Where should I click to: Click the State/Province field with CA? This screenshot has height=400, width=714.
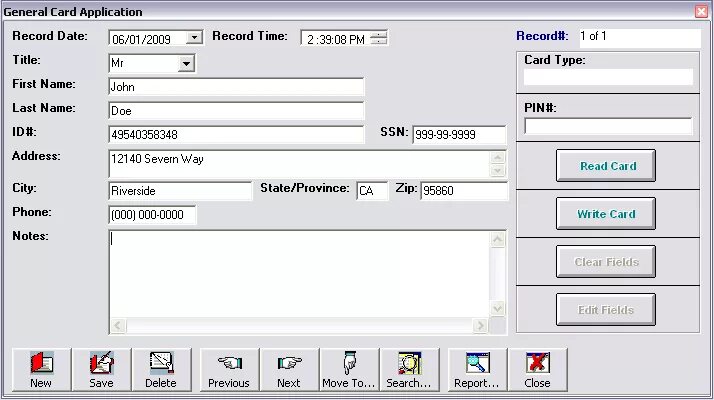[372, 190]
